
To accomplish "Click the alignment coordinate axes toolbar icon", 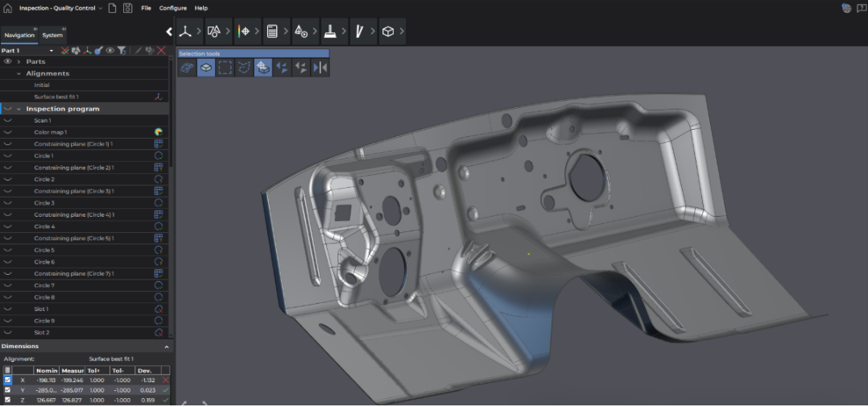I will pyautogui.click(x=184, y=31).
